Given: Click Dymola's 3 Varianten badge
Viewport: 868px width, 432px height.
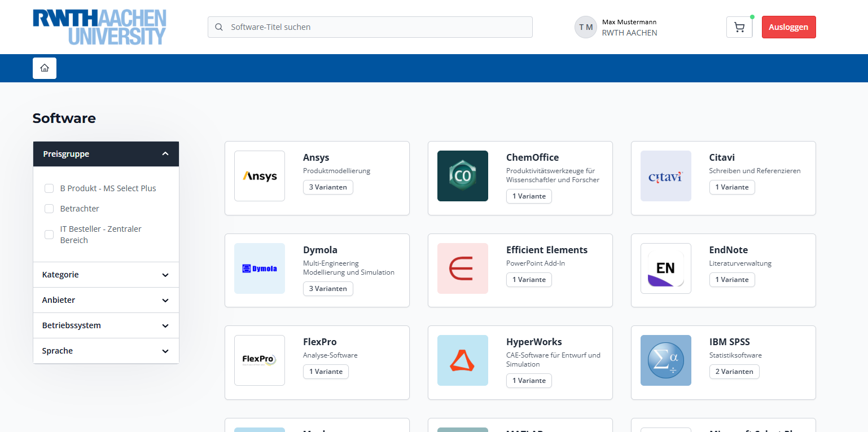Looking at the screenshot, I should click(x=328, y=289).
